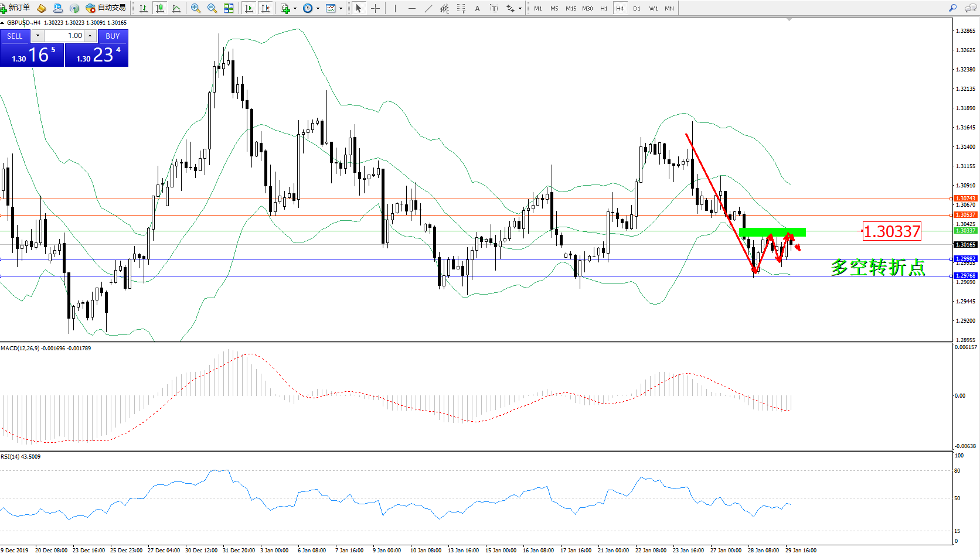This screenshot has width=980, height=557.
Task: Switch to the D1 timeframe
Action: 637,8
